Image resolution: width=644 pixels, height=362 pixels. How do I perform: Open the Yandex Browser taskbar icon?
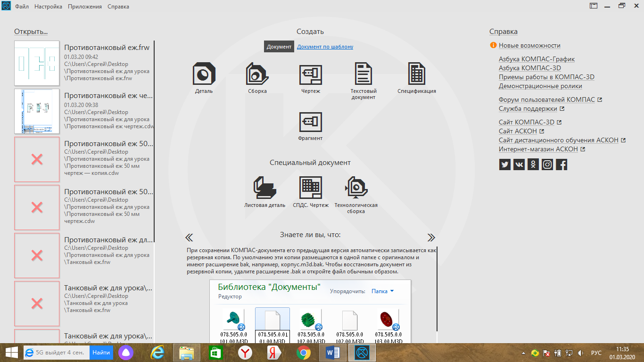point(245,353)
